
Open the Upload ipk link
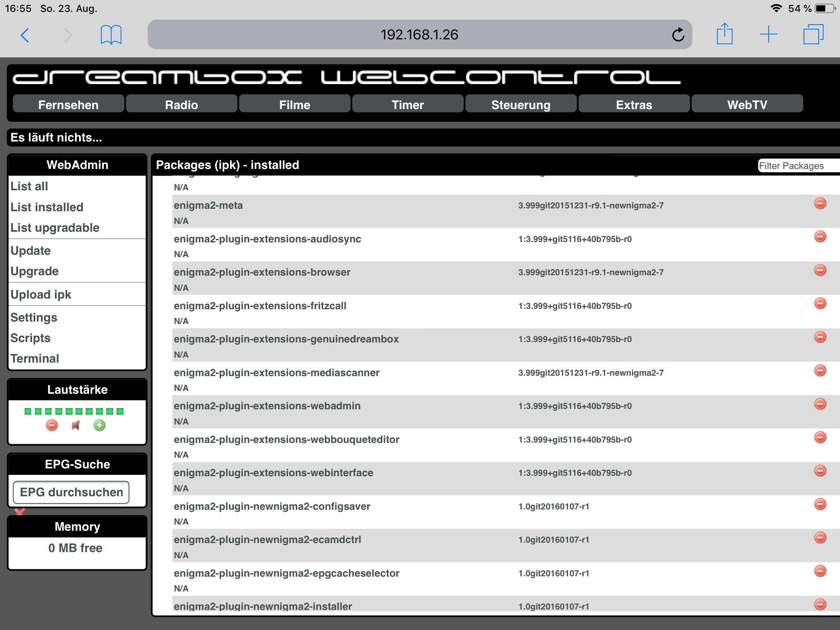point(41,294)
